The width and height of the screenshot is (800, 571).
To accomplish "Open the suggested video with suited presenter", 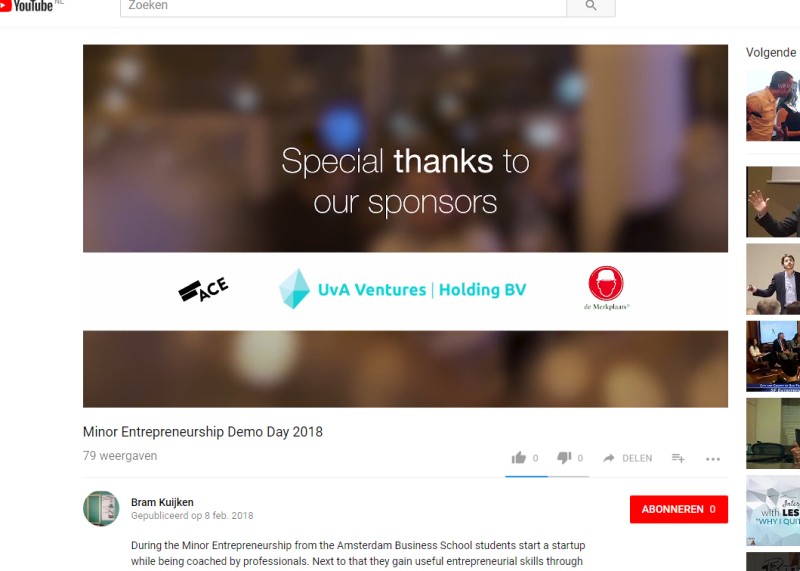I will tap(773, 279).
